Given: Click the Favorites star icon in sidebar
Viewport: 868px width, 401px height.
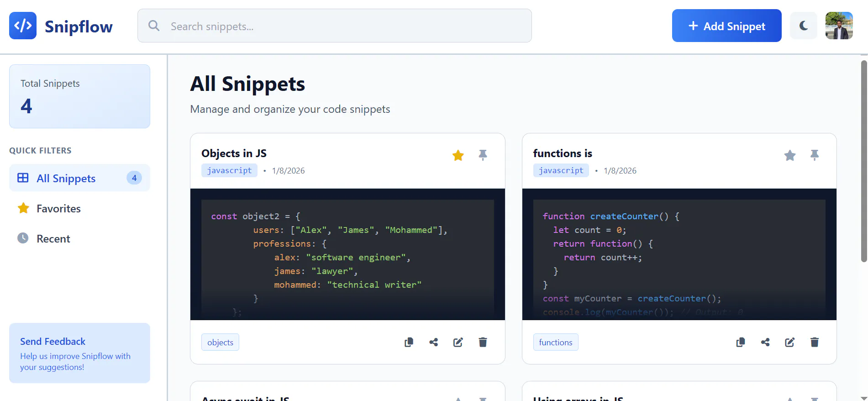Looking at the screenshot, I should pos(23,208).
